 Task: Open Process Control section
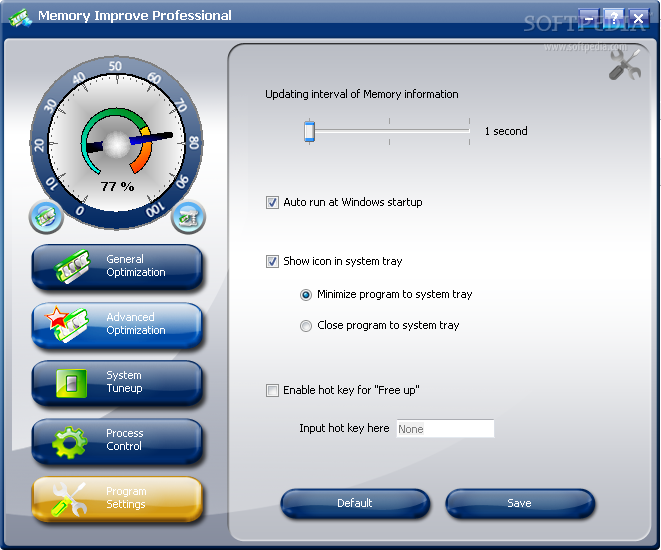tap(118, 440)
